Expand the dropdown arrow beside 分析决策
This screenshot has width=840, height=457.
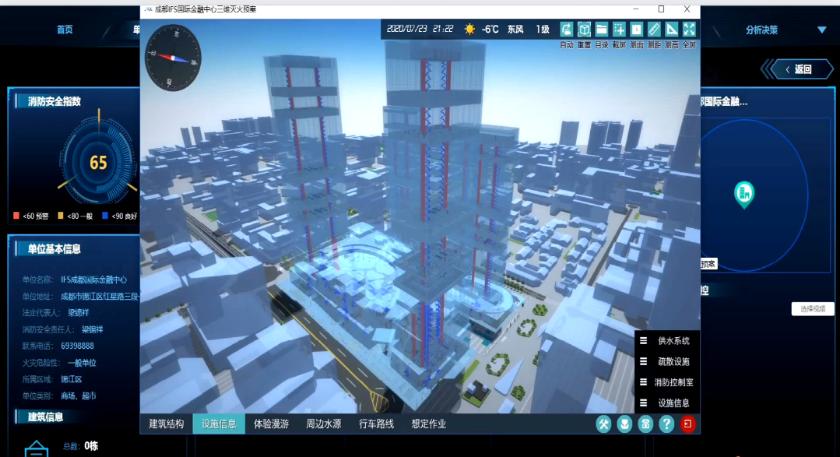pos(822,30)
